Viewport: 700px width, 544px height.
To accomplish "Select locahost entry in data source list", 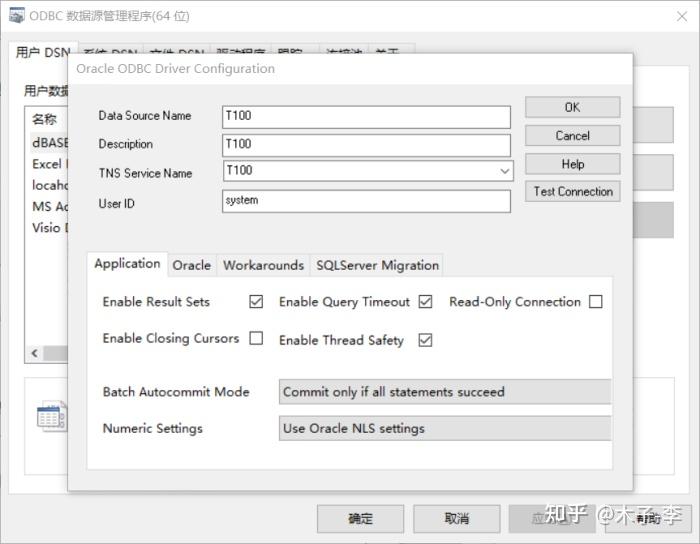I will coord(50,185).
